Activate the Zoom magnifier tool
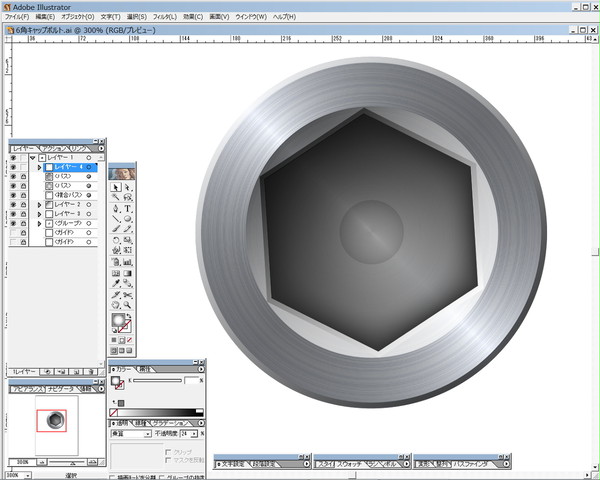This screenshot has height=480, width=600. click(128, 305)
